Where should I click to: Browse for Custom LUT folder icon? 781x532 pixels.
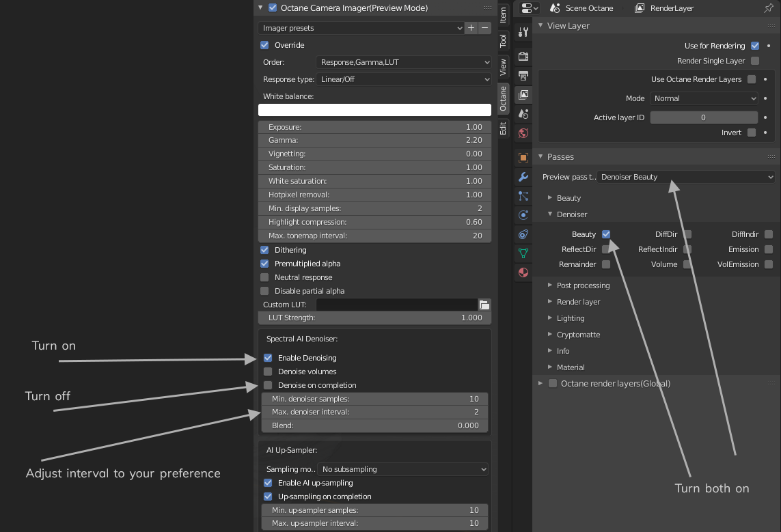pyautogui.click(x=484, y=305)
